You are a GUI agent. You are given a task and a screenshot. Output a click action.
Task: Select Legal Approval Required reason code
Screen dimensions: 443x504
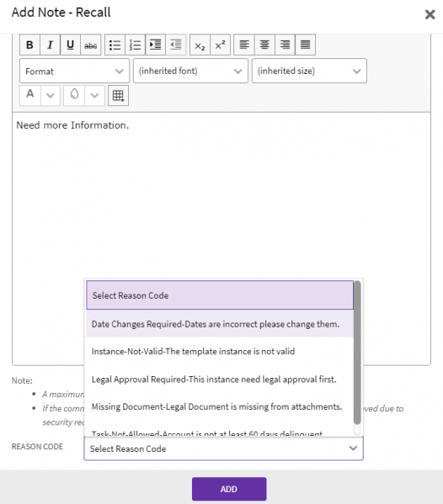click(x=220, y=379)
